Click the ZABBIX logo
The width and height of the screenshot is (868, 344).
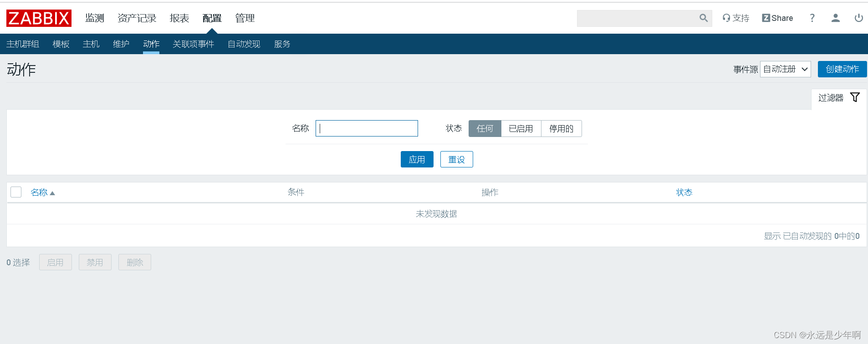coord(39,18)
